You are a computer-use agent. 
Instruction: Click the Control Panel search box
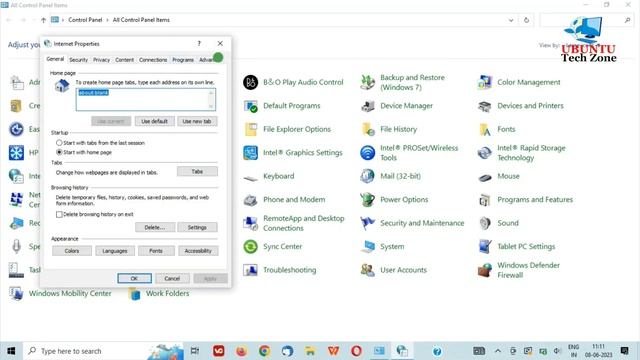(586, 20)
